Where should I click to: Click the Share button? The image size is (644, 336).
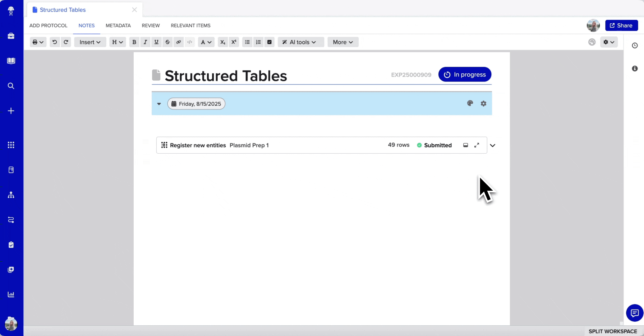(621, 25)
